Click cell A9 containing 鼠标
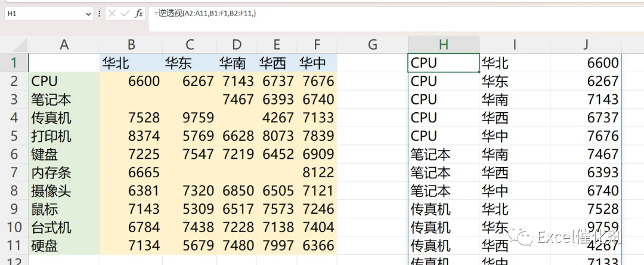644x265 pixels. coord(64,209)
